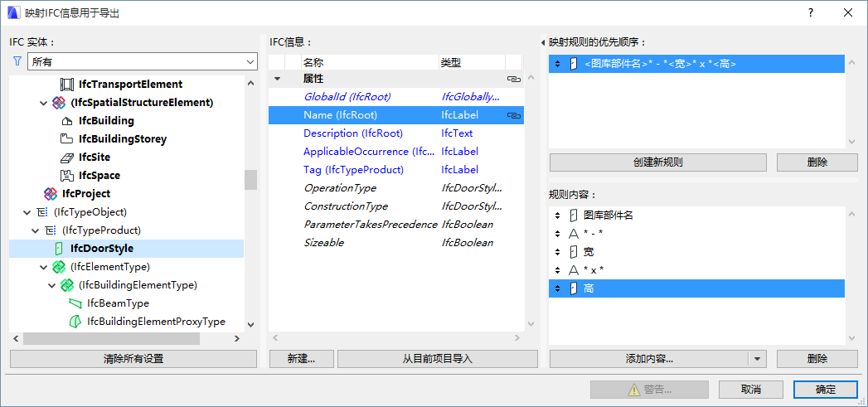
Task: Select the Sizeable row
Action: tap(395, 243)
